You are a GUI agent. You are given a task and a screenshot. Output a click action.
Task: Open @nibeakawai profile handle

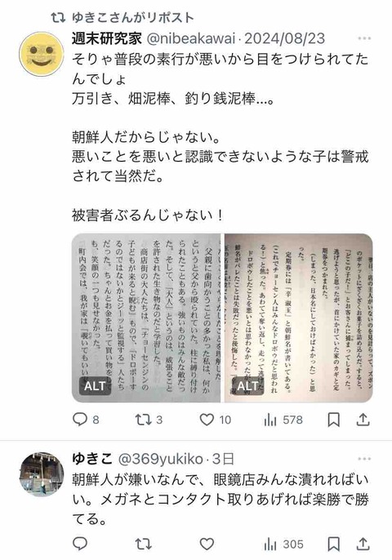coord(191,38)
